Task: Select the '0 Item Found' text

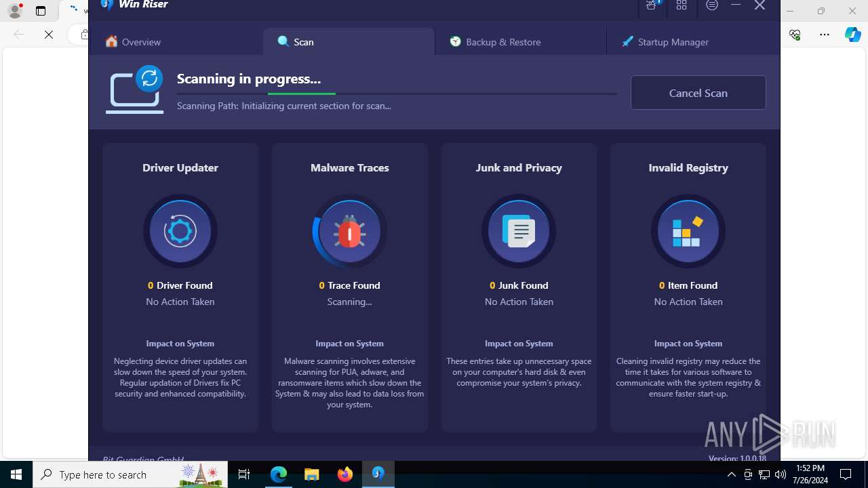Action: [x=688, y=285]
